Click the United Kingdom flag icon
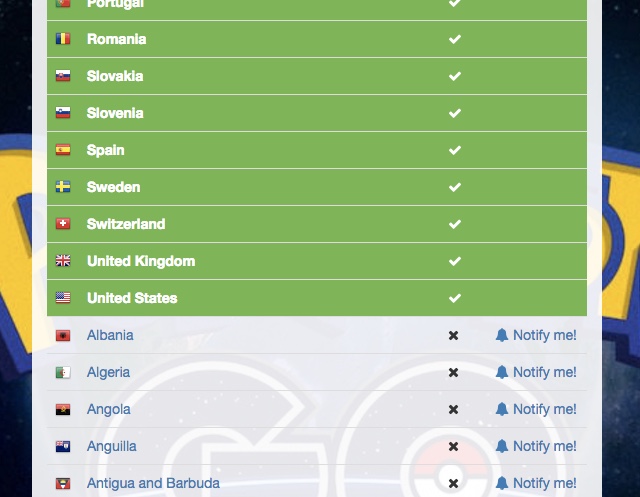Image resolution: width=640 pixels, height=497 pixels. tap(63, 261)
